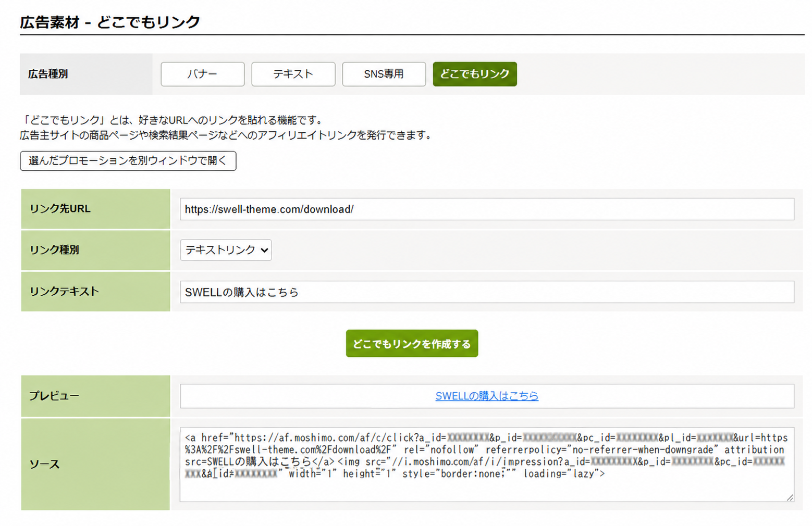Switch to the テキスト ad type tab

[293, 74]
